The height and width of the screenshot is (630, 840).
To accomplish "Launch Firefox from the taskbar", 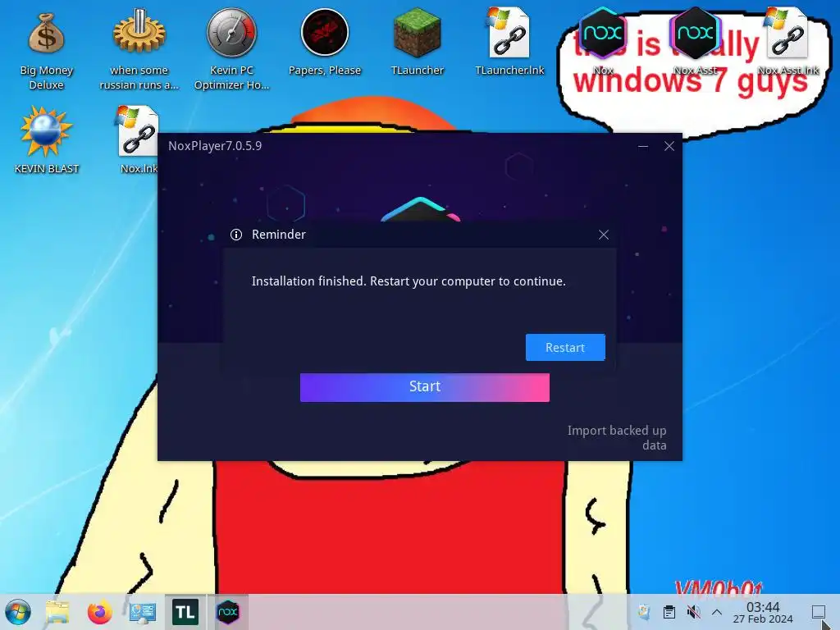I will click(99, 612).
